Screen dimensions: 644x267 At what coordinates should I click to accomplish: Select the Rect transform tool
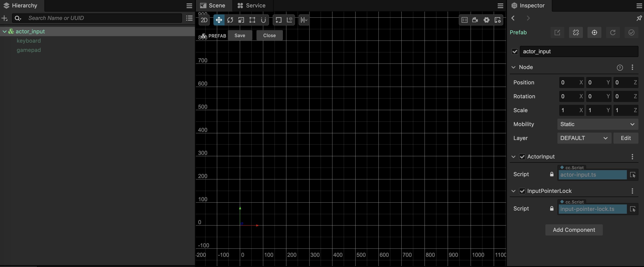(x=252, y=20)
